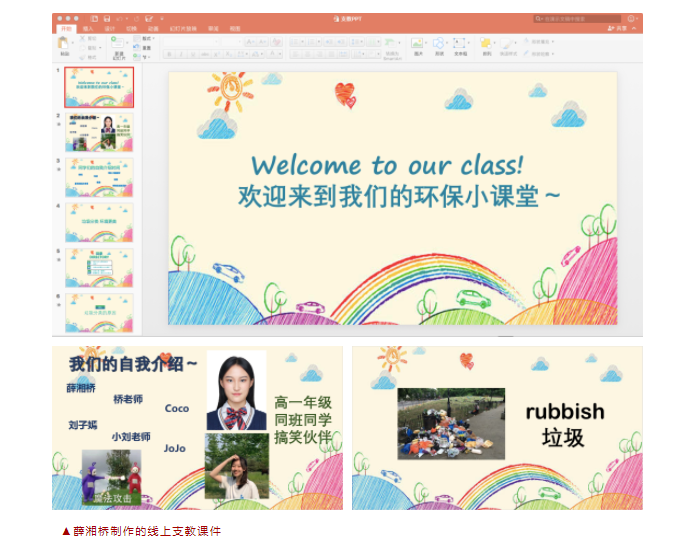Click the Shape Fill (形状填充) button

tap(538, 42)
